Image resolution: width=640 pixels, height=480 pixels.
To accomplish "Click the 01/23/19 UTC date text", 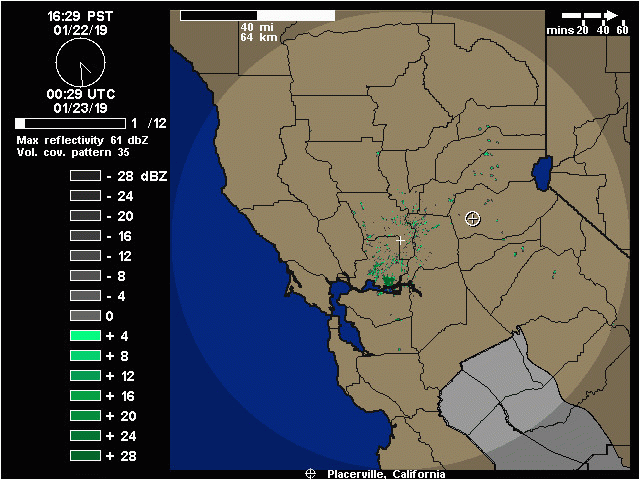I will pyautogui.click(x=80, y=108).
